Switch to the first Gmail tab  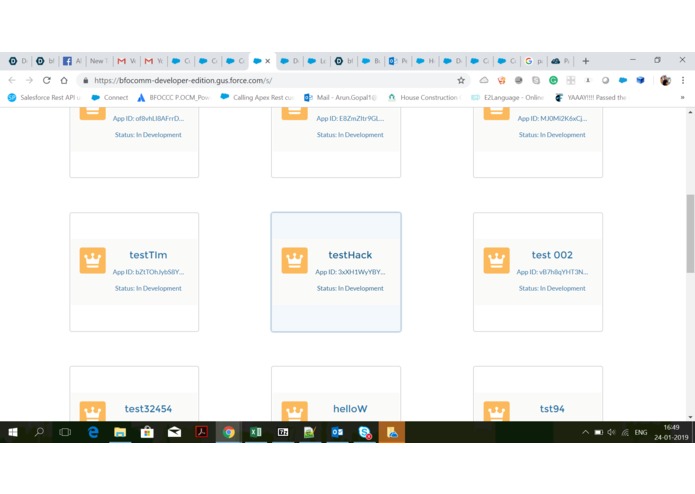pos(126,61)
